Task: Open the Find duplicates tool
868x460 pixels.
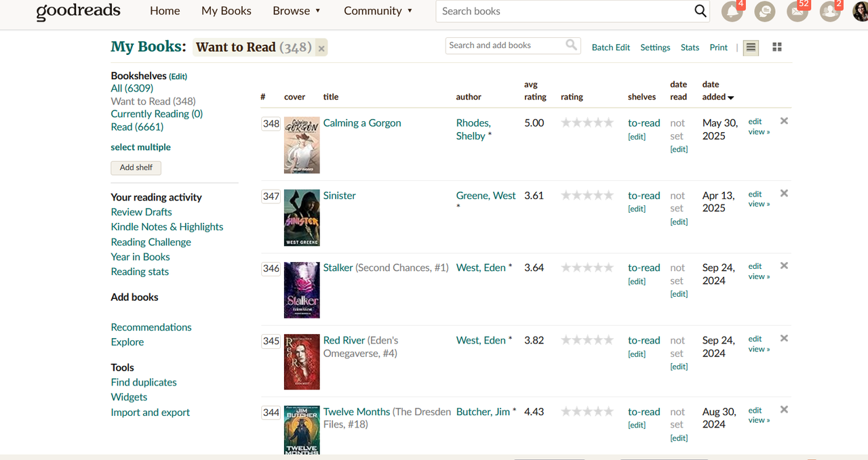Action: (144, 382)
